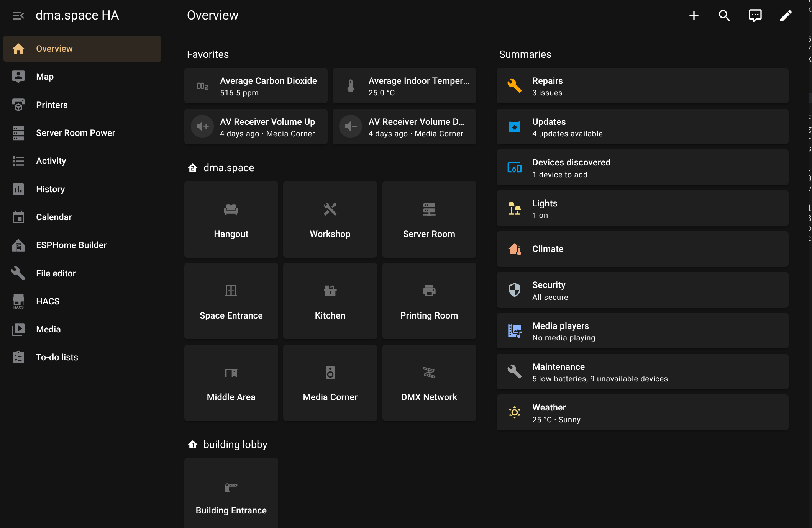812x528 pixels.
Task: Open File editor in the sidebar
Action: pyautogui.click(x=82, y=273)
